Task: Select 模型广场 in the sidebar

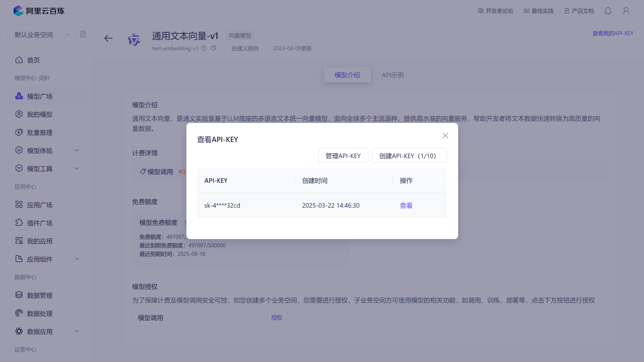Action: coord(47,96)
